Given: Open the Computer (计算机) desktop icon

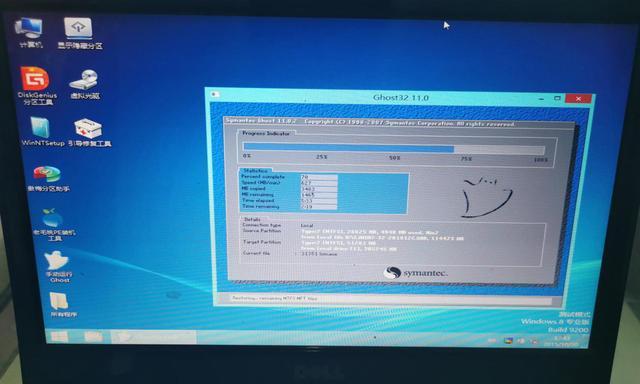Looking at the screenshot, I should pos(29,33).
